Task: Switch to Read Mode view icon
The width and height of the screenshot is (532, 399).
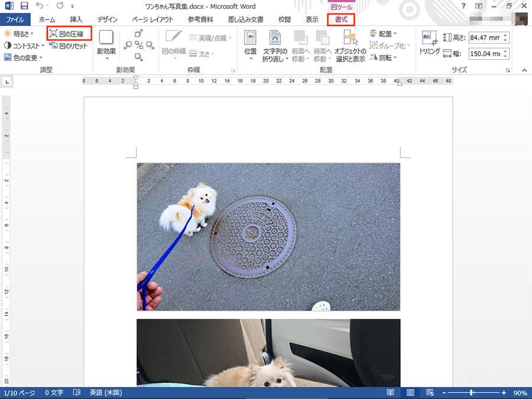Action: pyautogui.click(x=391, y=393)
